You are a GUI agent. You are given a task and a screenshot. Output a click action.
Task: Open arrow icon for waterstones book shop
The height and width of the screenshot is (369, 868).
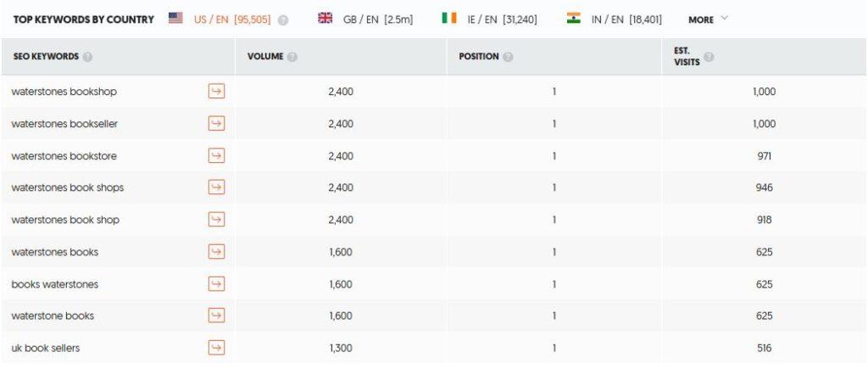tap(216, 220)
